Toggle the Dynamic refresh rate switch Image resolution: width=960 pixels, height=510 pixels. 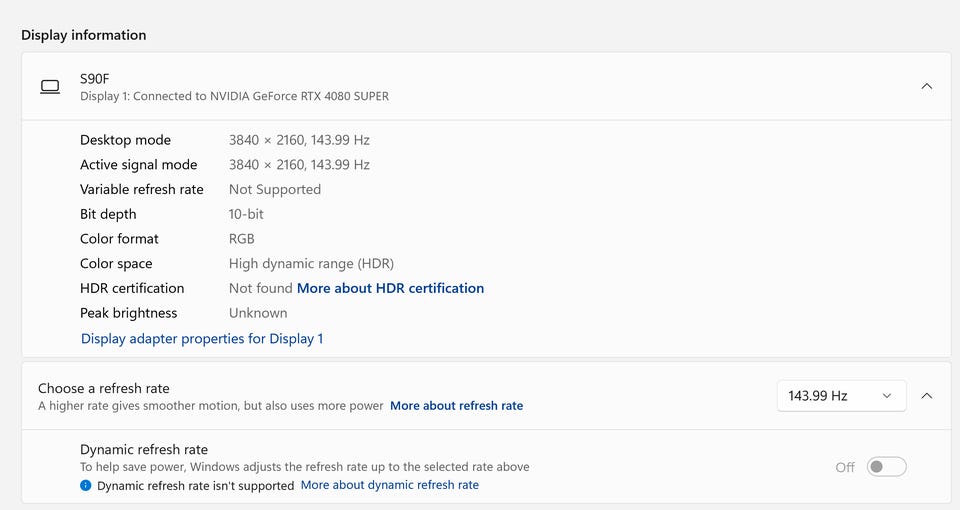coord(886,467)
